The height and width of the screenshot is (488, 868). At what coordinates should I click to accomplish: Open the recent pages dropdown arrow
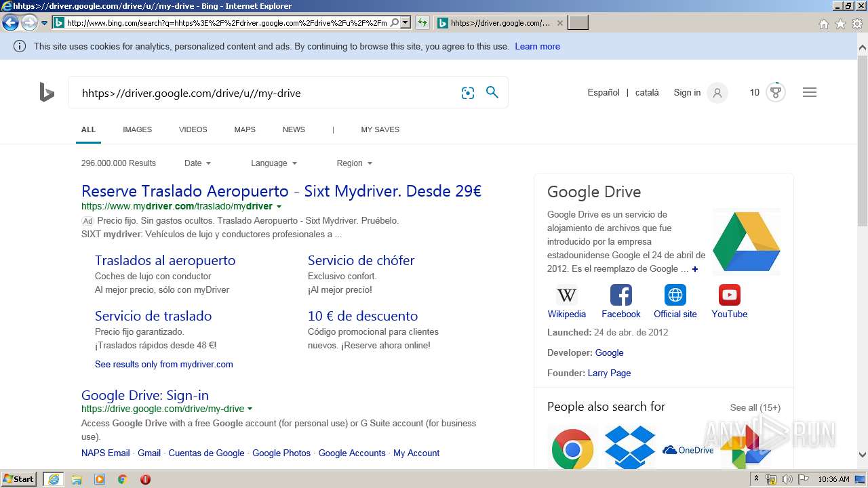tap(44, 23)
